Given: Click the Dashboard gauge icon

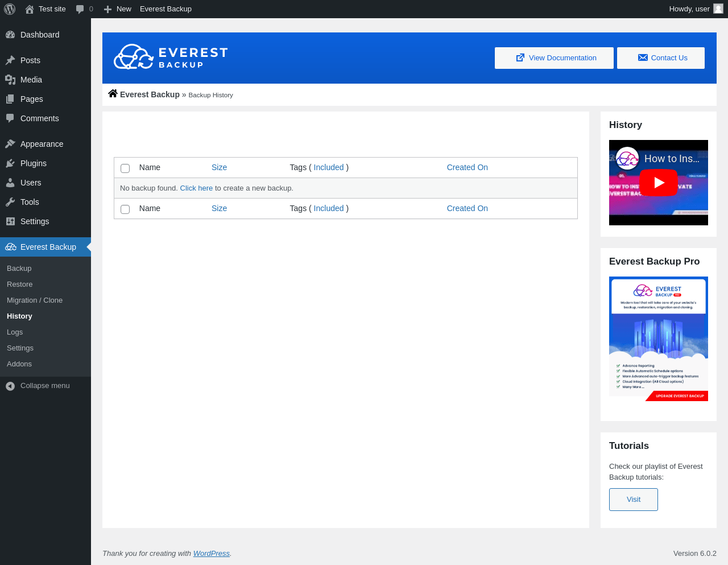Looking at the screenshot, I should click(x=10, y=35).
